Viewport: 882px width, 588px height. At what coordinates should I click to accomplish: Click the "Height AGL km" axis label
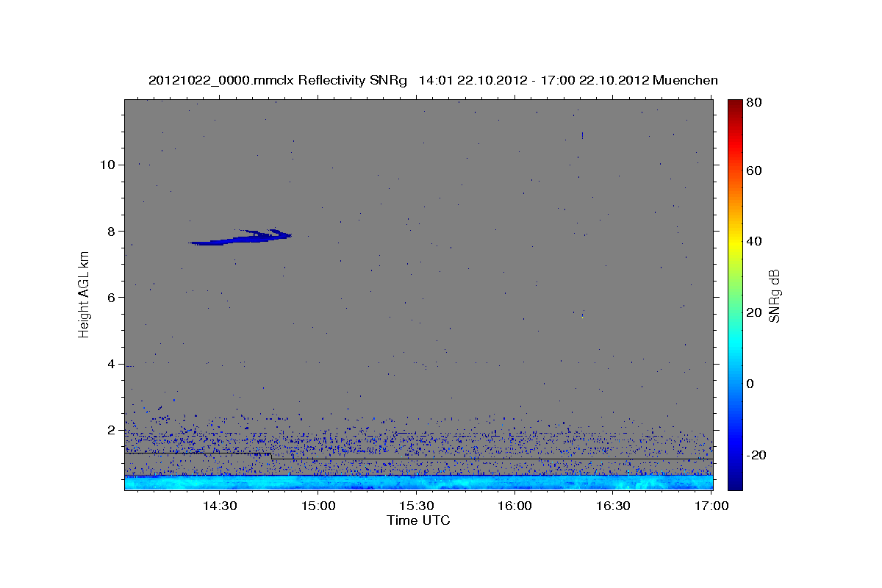click(85, 295)
